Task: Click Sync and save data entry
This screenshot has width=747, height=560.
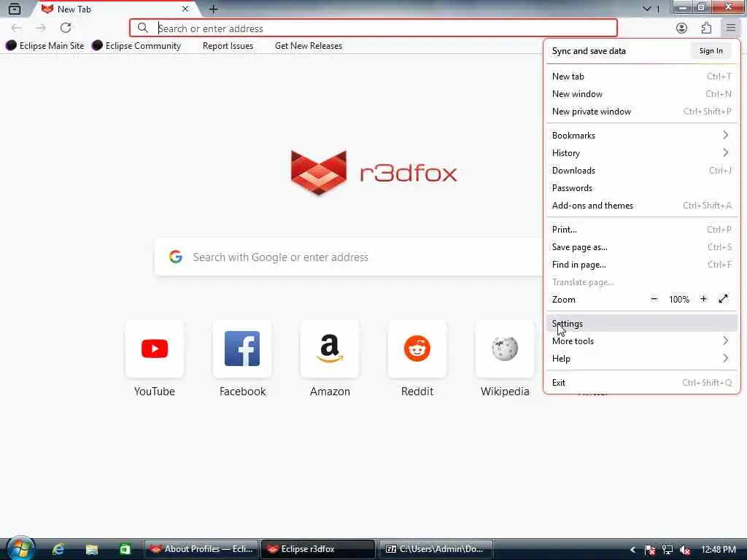Action: tap(589, 51)
